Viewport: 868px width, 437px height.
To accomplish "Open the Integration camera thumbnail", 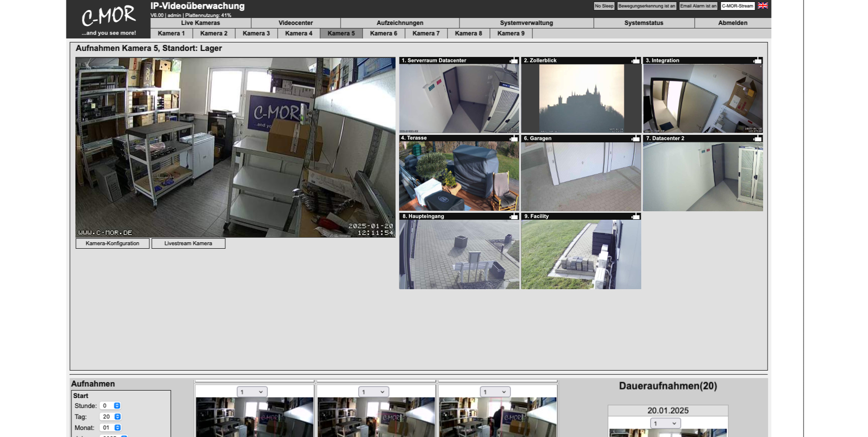I will 703,98.
